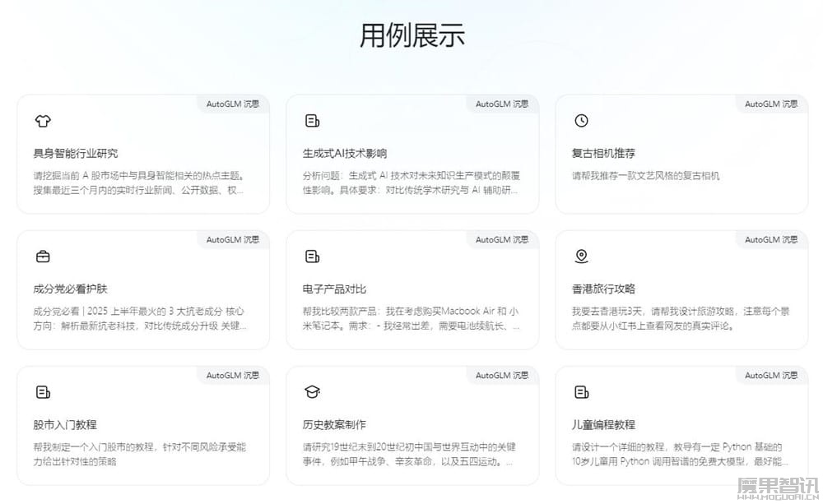This screenshot has height=504, width=823.
Task: Click description 请帮我推荐一款文艺风格的复古相机
Action: 645,176
